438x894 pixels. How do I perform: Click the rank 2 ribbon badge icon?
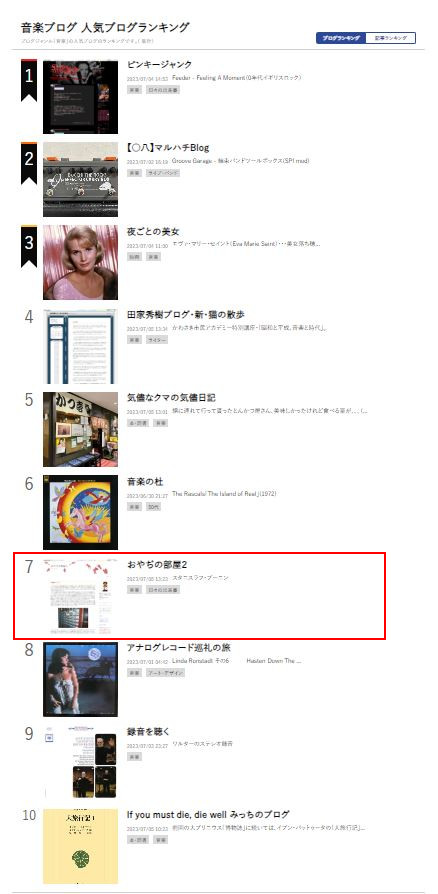29,164
